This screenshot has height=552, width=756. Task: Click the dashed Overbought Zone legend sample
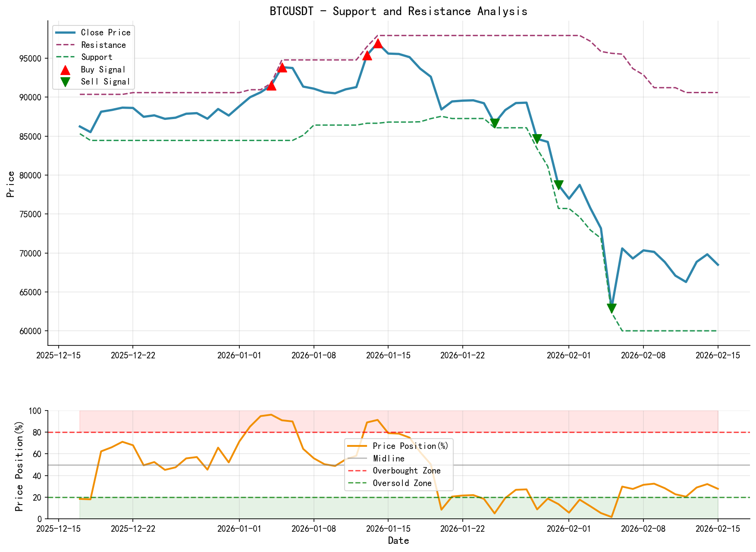click(358, 471)
